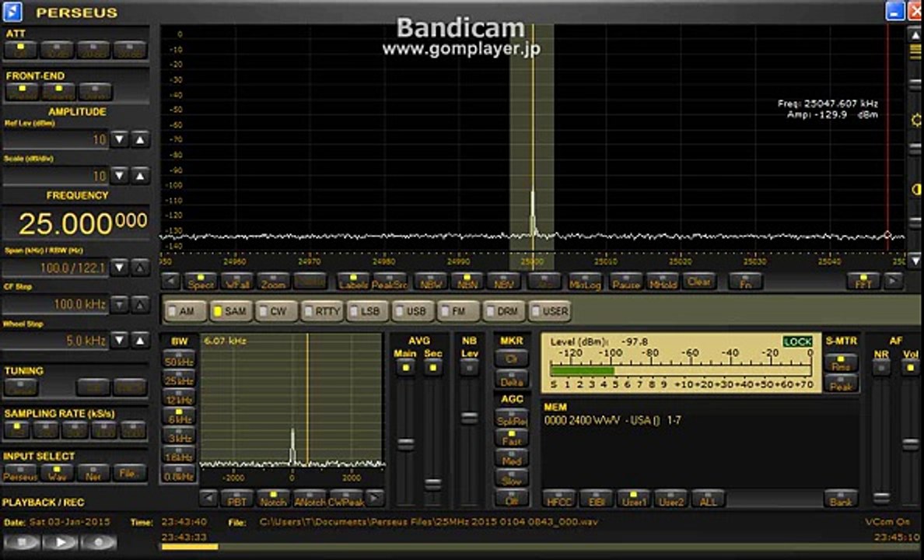Open the HFCC memory database tab
This screenshot has width=924, height=560.
pos(559,499)
